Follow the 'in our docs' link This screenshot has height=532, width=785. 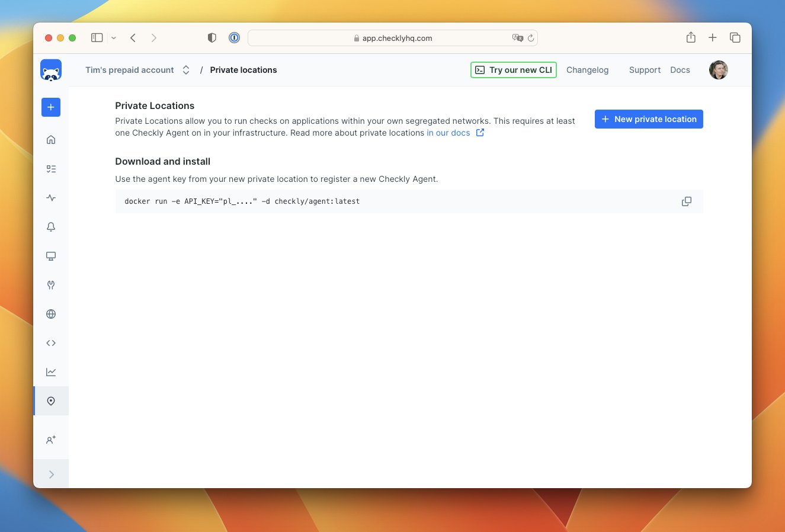[x=448, y=133]
